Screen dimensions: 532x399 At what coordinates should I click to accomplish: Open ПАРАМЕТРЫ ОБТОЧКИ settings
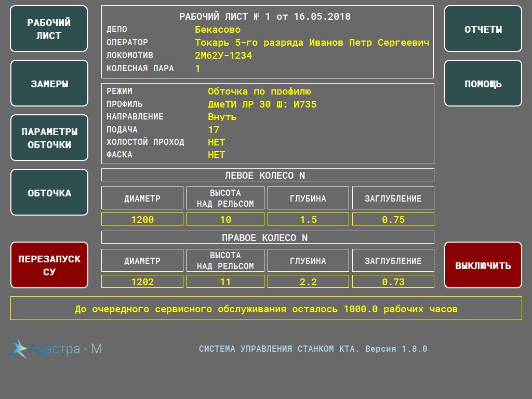[x=49, y=138]
